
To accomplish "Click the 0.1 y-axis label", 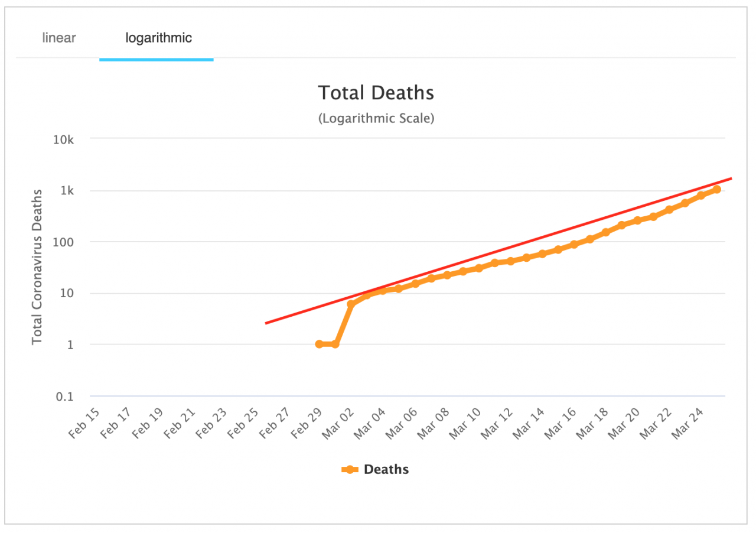I will point(64,396).
